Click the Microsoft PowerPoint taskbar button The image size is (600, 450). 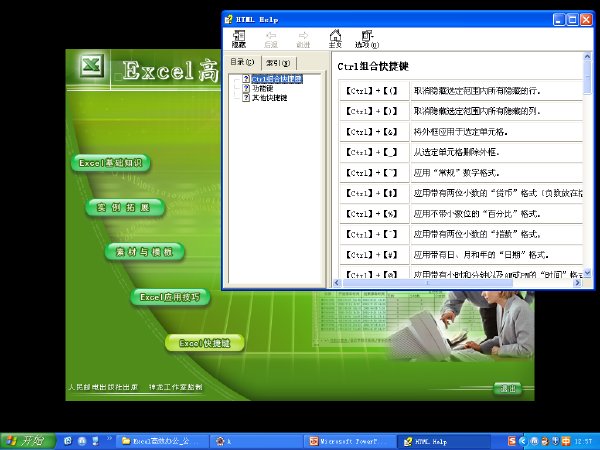click(350, 441)
